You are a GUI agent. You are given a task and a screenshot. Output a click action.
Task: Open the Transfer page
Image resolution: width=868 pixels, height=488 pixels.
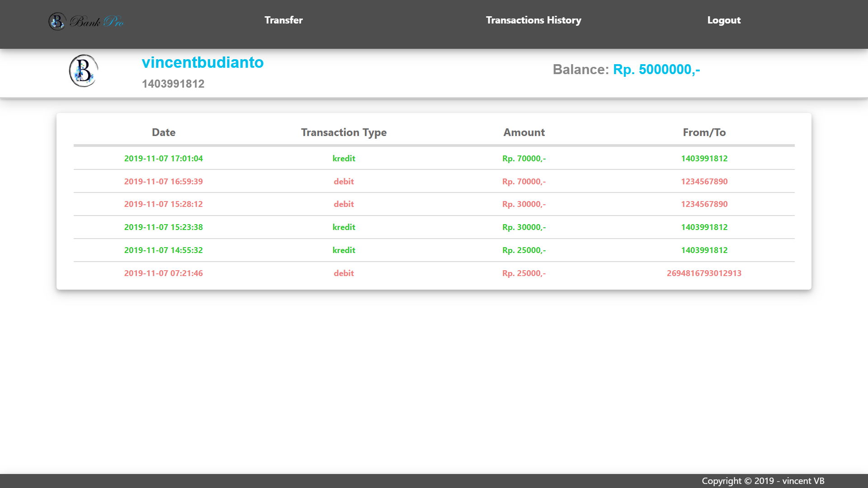(283, 20)
